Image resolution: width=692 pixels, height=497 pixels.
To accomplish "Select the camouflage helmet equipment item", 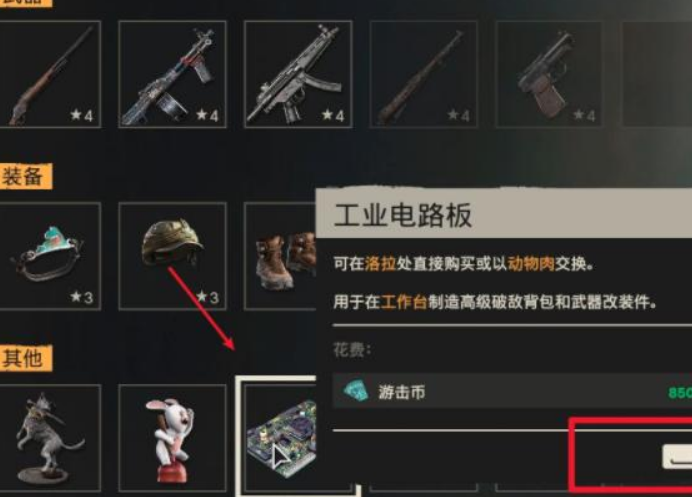I will tap(173, 256).
